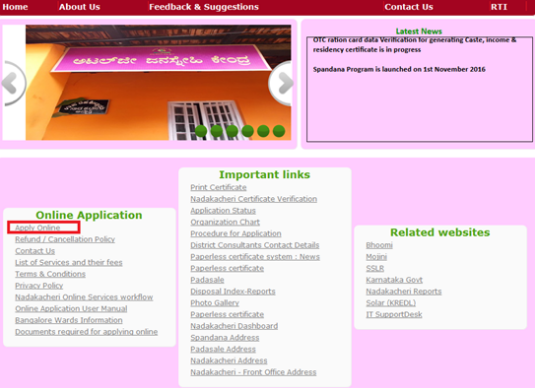This screenshot has height=388, width=535.
Task: Select the second green carousel dot
Action: [217, 131]
